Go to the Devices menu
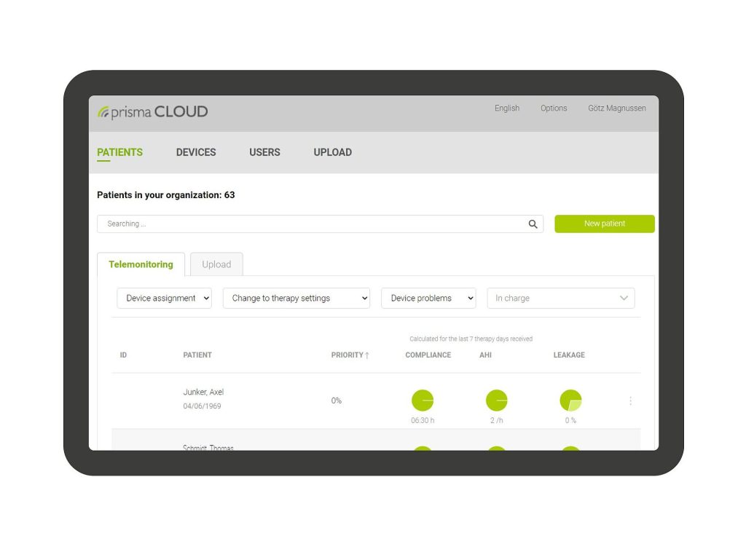This screenshot has width=746, height=560. click(196, 152)
